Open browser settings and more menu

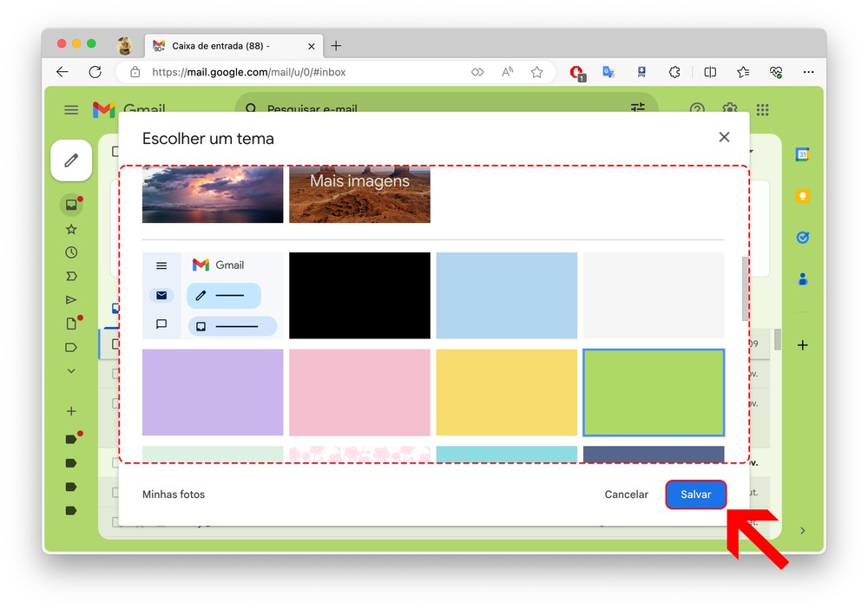coord(808,72)
